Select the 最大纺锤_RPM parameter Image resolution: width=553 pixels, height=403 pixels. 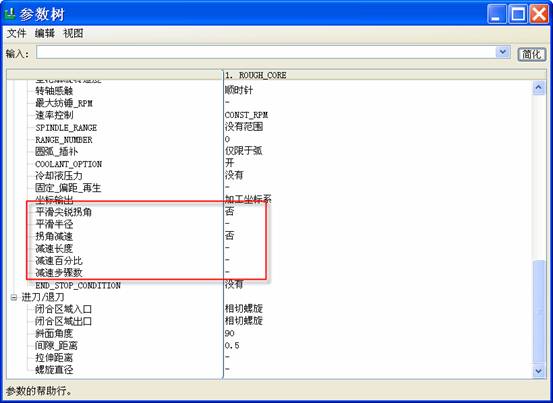(64, 103)
